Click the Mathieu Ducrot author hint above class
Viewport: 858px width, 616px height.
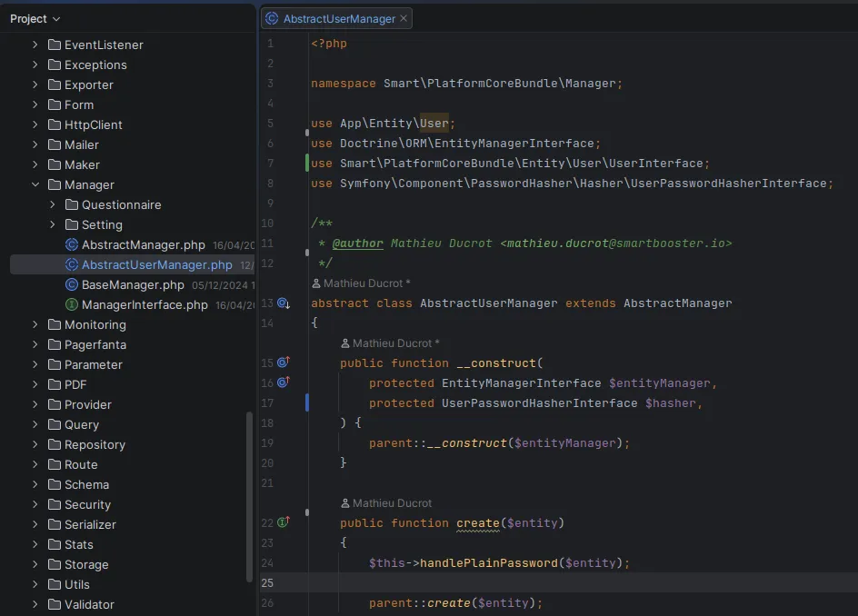[361, 283]
